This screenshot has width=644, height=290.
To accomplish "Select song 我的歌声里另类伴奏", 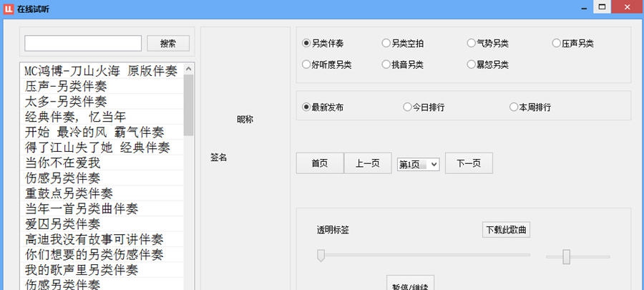I will click(101, 270).
